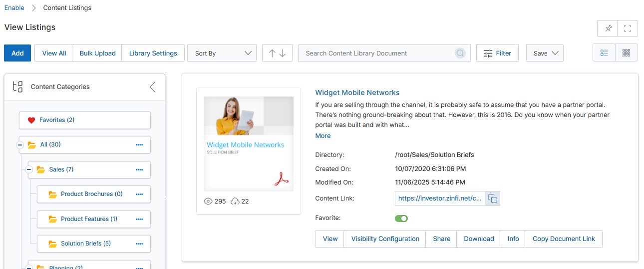644x269 pixels.
Task: Open the Widget Mobile Networks thumbnail
Action: coord(249,144)
